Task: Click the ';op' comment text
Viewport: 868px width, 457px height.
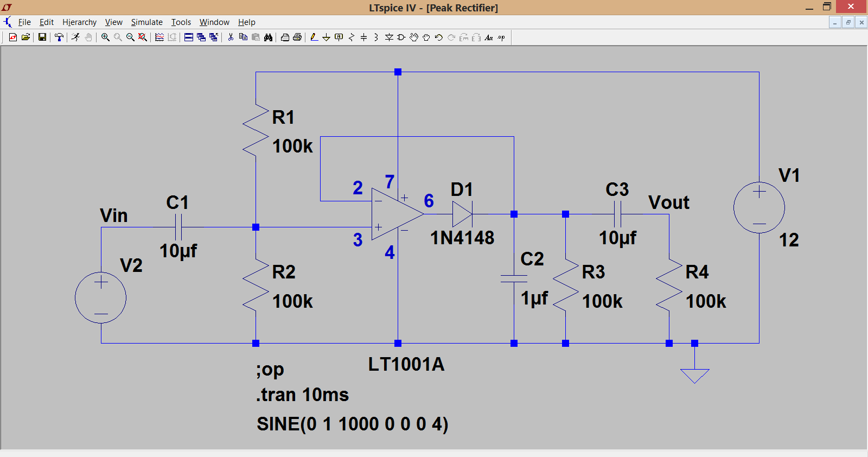Action: (270, 370)
